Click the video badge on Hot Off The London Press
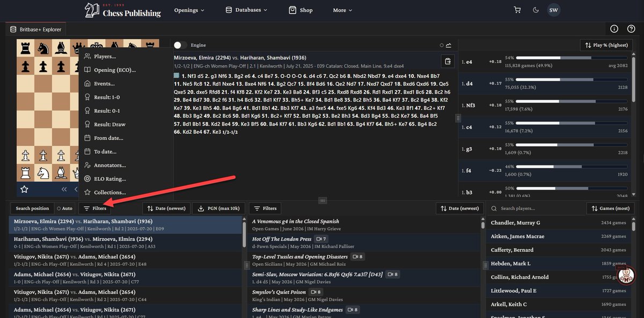The height and width of the screenshot is (318, 644). pyautogui.click(x=321, y=239)
